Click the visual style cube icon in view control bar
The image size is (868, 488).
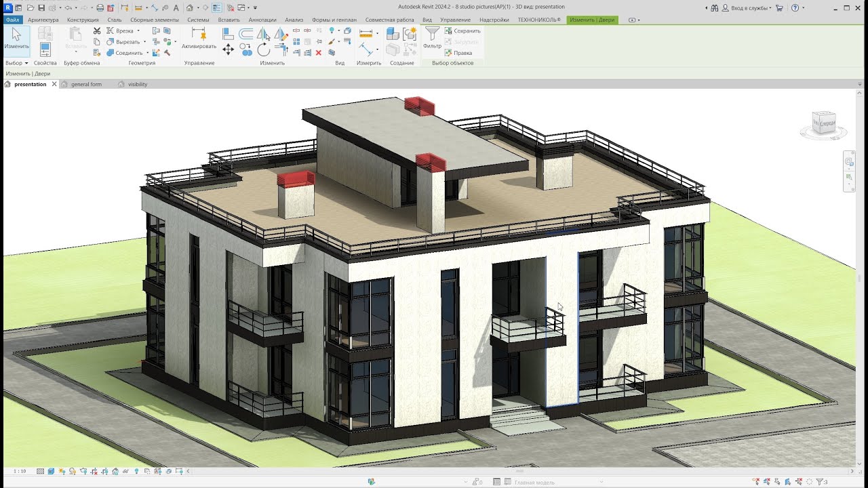51,471
